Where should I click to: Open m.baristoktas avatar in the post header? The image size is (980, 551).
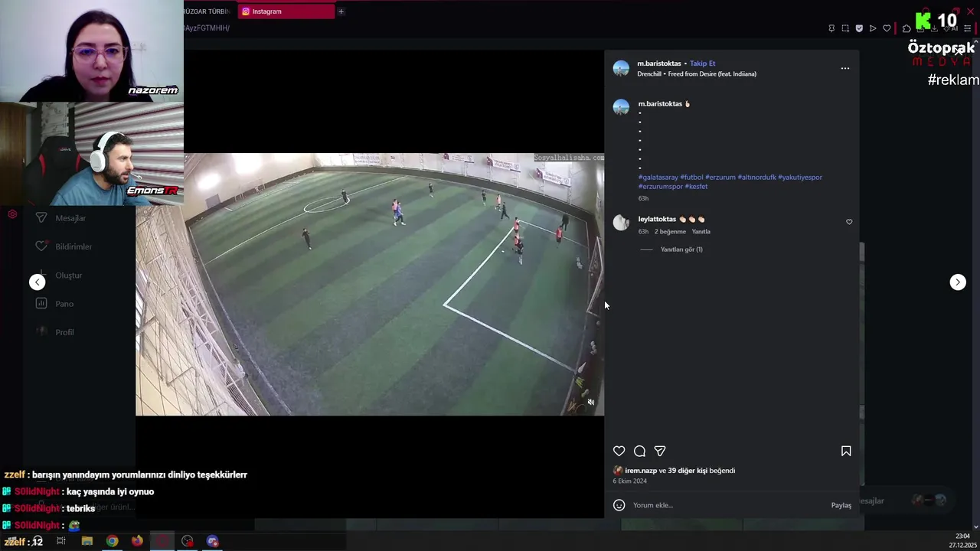pos(621,68)
